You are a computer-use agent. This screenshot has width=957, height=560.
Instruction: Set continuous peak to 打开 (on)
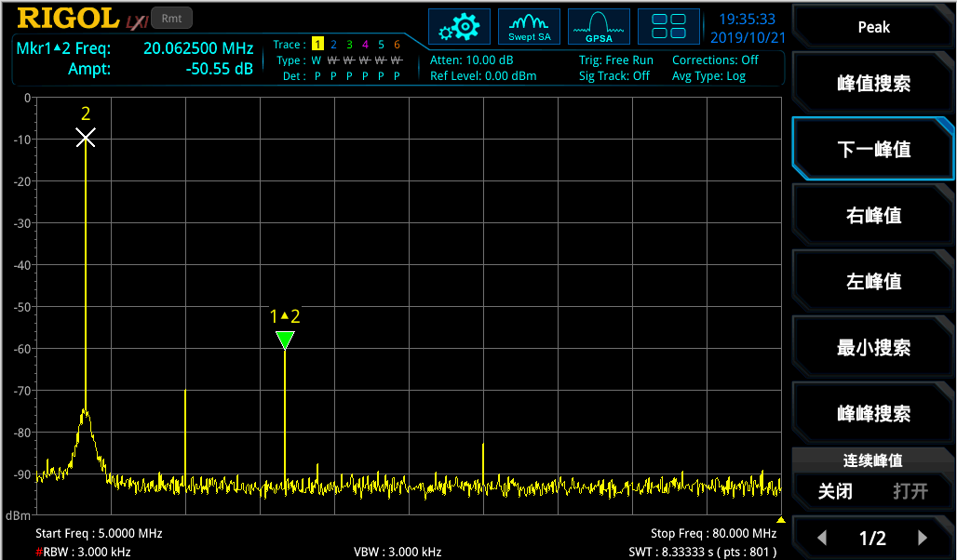(910, 491)
